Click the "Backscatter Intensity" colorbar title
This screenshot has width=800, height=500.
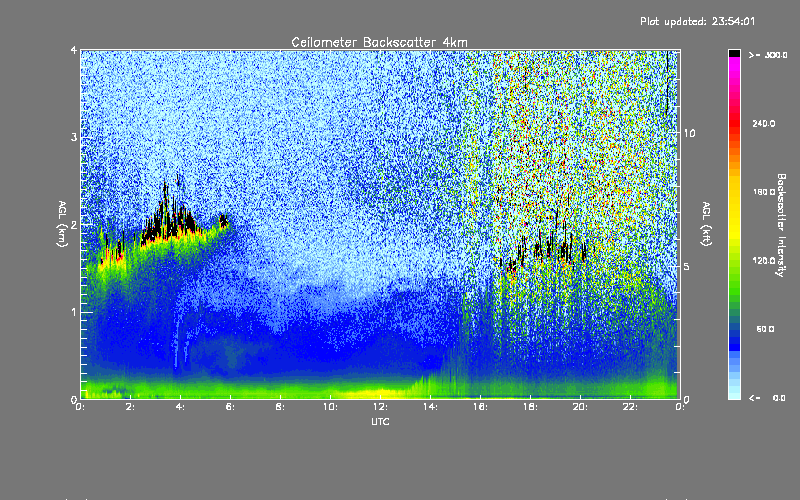click(781, 225)
